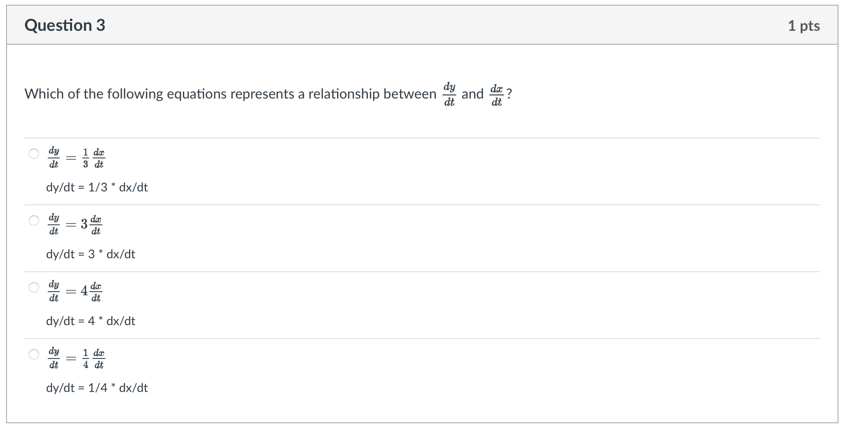Click the left-side dy/dt in the last answer formula

54,358
